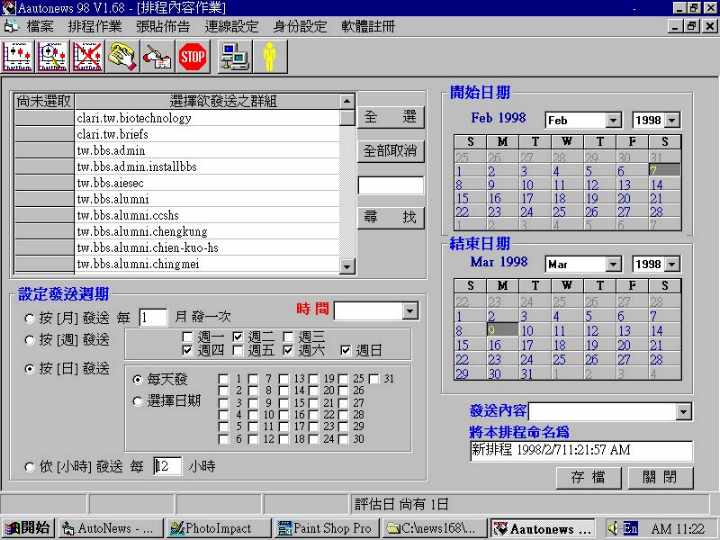Click the schedule name input field
The image size is (720, 540).
581,450
